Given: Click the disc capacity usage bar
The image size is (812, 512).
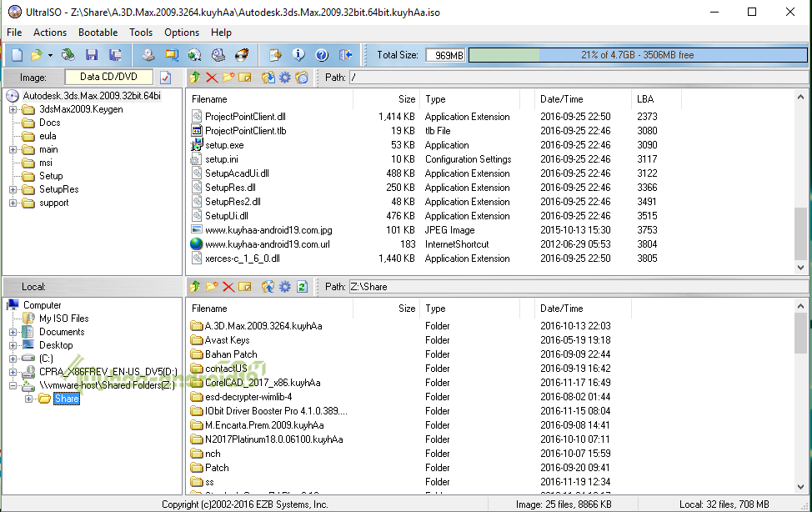Looking at the screenshot, I should click(638, 55).
